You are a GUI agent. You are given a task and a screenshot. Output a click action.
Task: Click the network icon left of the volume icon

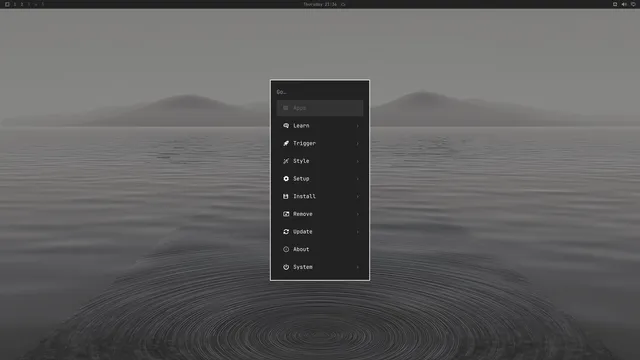pyautogui.click(x=615, y=4)
